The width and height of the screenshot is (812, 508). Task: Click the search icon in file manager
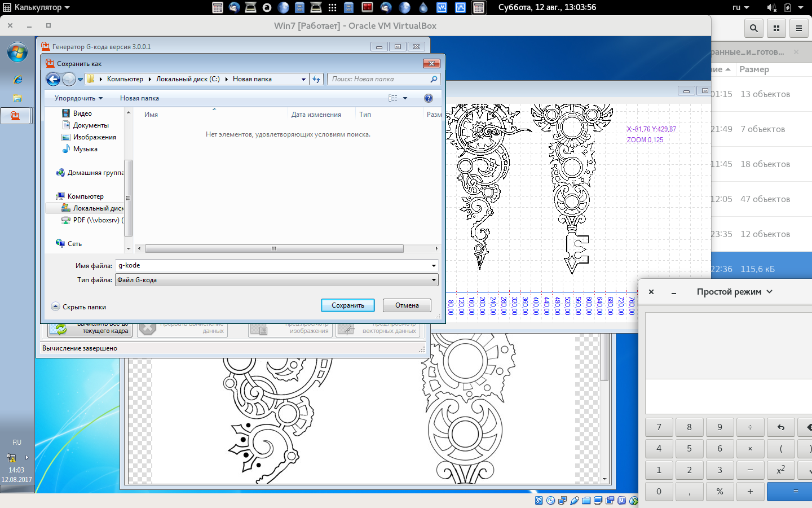[753, 28]
